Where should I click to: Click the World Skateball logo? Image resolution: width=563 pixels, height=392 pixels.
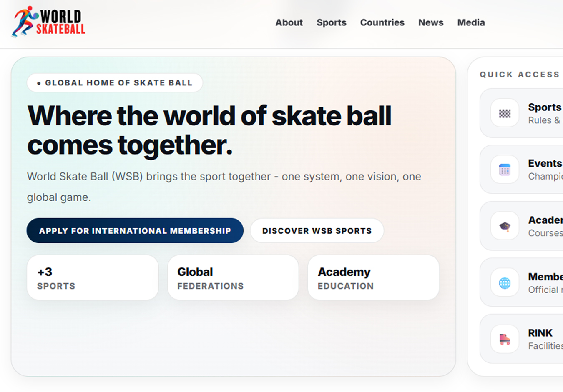(48, 22)
